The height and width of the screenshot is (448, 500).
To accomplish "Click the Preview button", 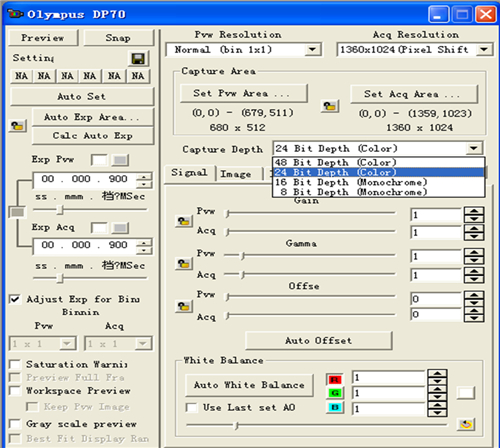I will pos(43,38).
